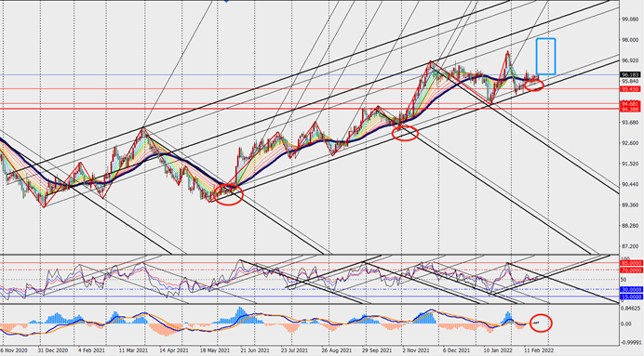Select the oscillator 70.0000 level tag

pos(631,270)
